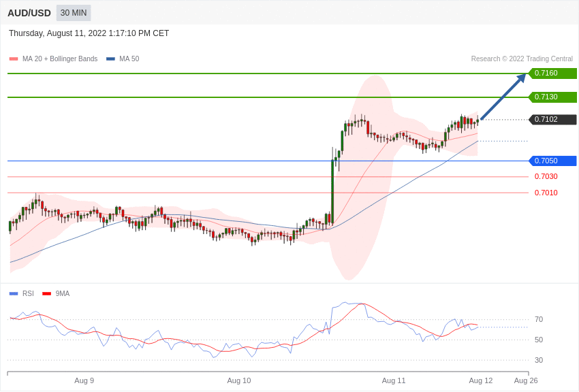This screenshot has height=392, width=579.
Task: Click the Aug 9 date axis label
Action: coord(84,380)
